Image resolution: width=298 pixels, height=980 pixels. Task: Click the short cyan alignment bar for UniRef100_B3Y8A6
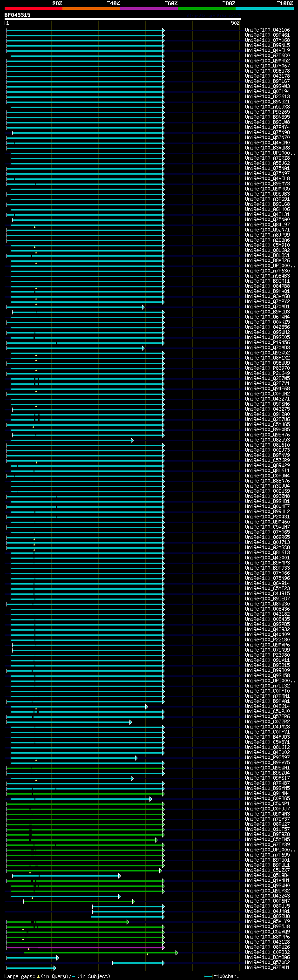click(x=33, y=958)
